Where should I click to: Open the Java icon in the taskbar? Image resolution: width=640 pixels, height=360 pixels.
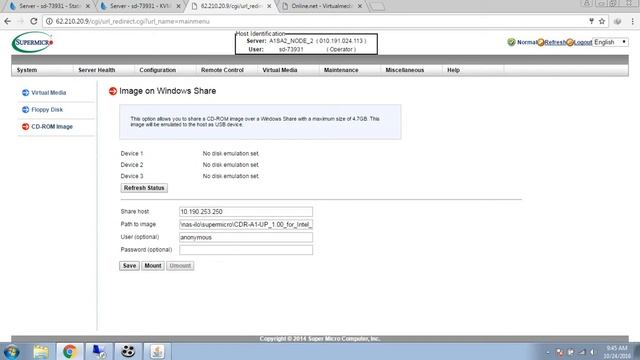[157, 351]
